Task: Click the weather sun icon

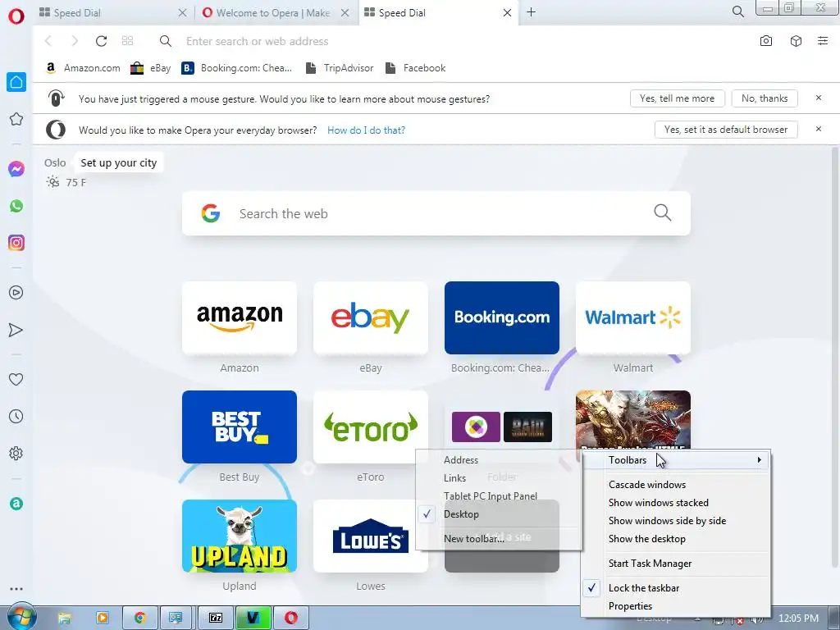Action: [x=52, y=182]
